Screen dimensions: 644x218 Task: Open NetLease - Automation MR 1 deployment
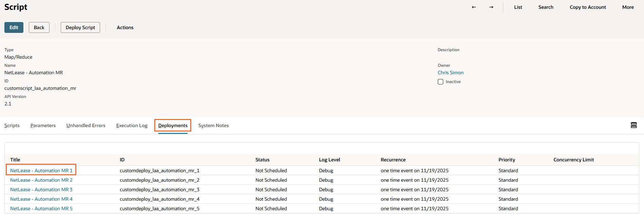(x=41, y=171)
